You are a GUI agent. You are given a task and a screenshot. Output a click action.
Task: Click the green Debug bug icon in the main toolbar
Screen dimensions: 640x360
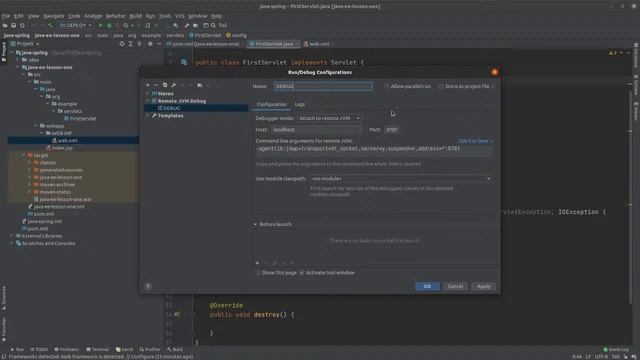(109, 25)
